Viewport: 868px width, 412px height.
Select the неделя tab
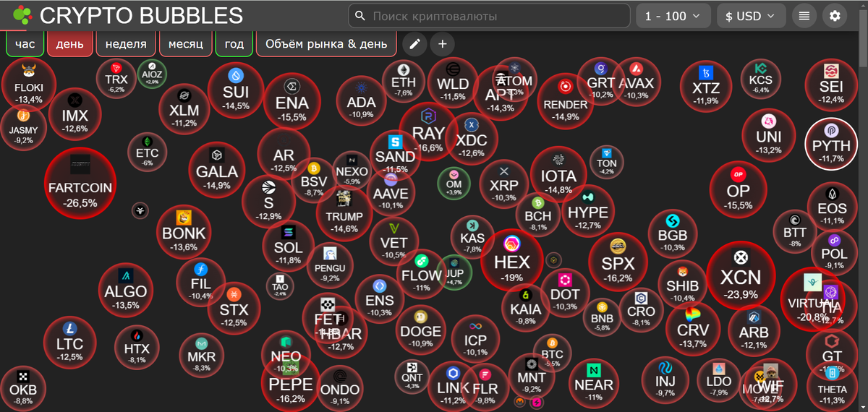(126, 44)
